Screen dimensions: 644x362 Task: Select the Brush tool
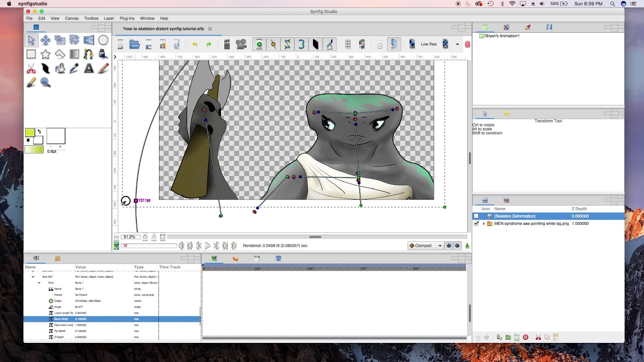31,83
